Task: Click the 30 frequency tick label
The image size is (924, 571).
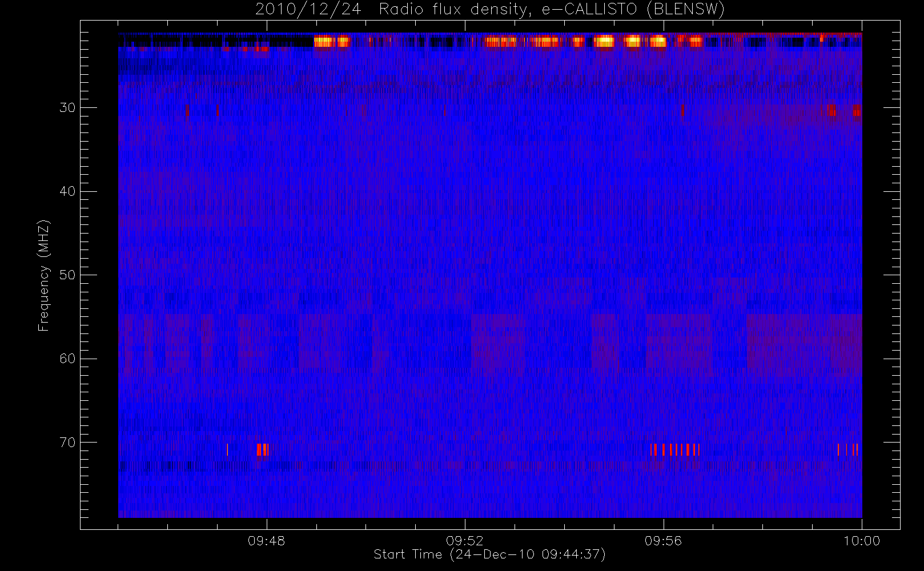Action: point(67,108)
